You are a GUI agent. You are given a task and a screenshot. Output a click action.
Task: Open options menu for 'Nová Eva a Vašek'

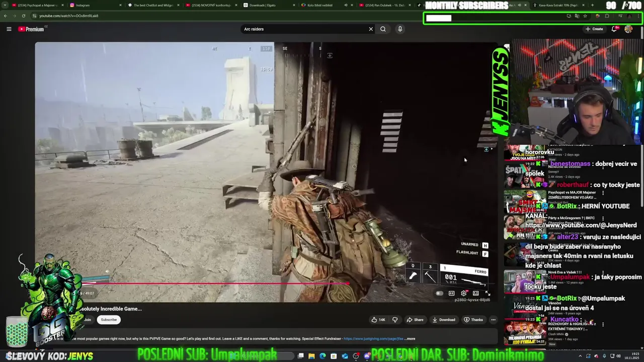pyautogui.click(x=603, y=272)
